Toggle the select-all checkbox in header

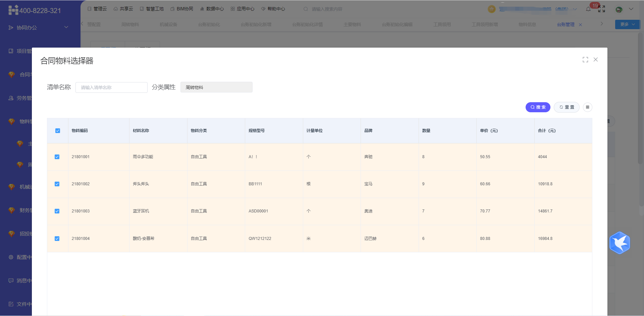click(58, 131)
